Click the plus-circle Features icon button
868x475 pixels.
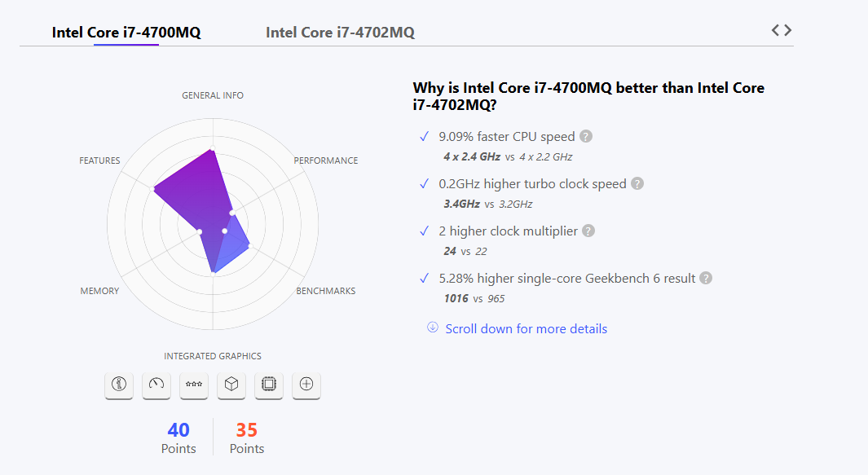point(306,385)
